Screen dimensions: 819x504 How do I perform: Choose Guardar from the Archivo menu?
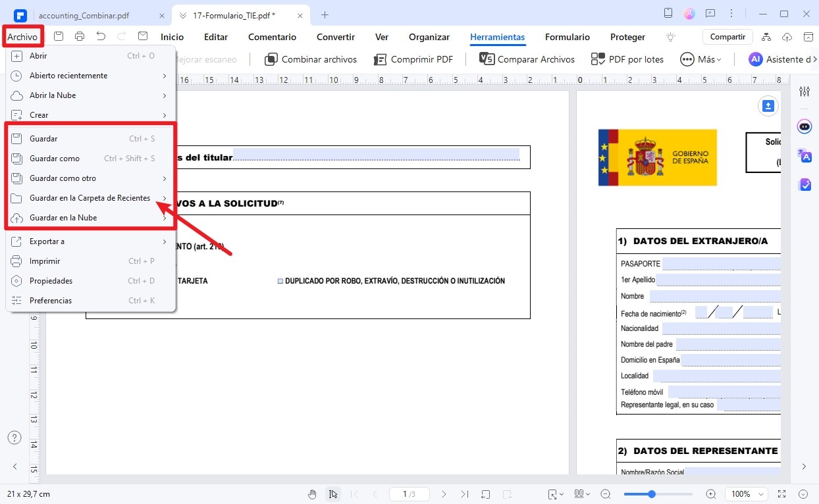[90, 139]
